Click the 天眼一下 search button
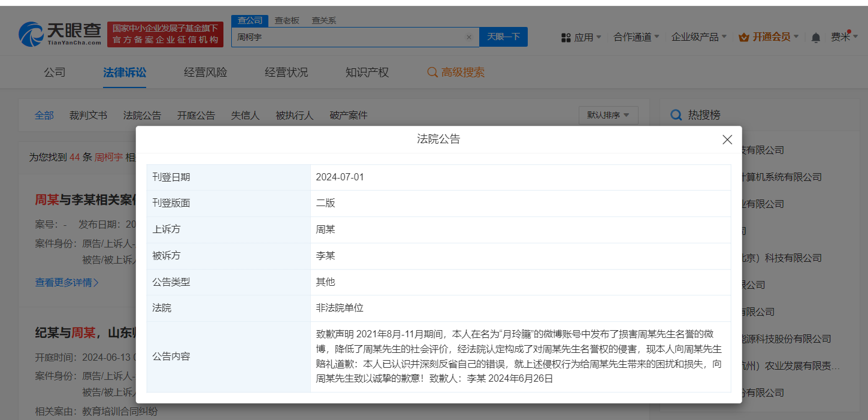 [503, 37]
